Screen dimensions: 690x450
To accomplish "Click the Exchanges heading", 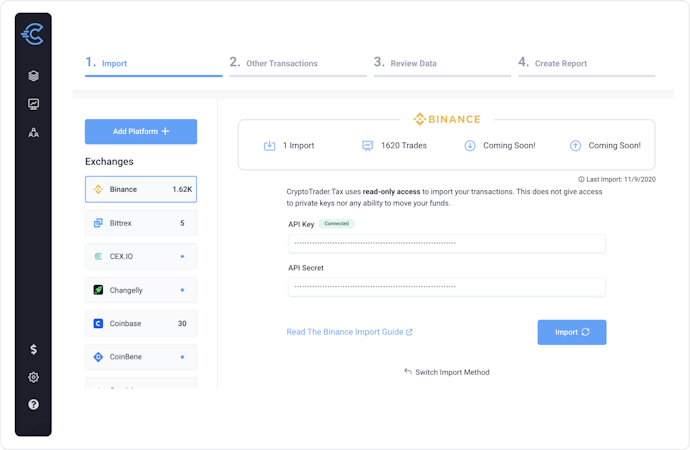I will click(x=109, y=161).
